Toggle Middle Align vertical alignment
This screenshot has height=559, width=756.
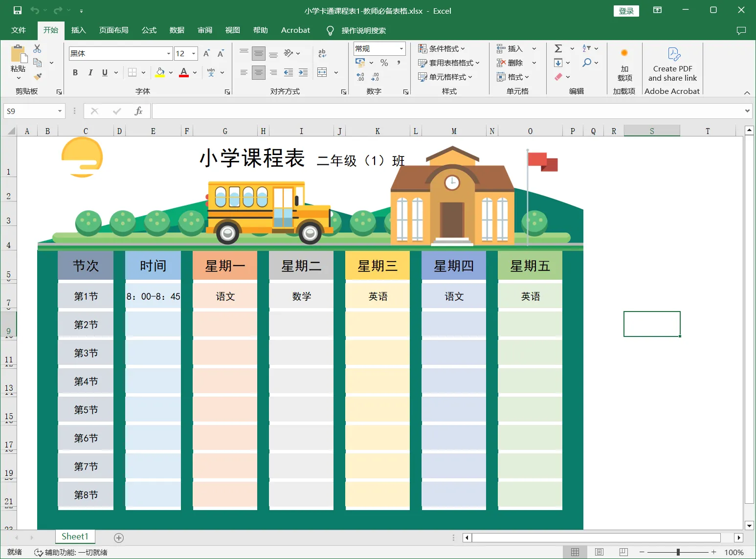click(259, 53)
